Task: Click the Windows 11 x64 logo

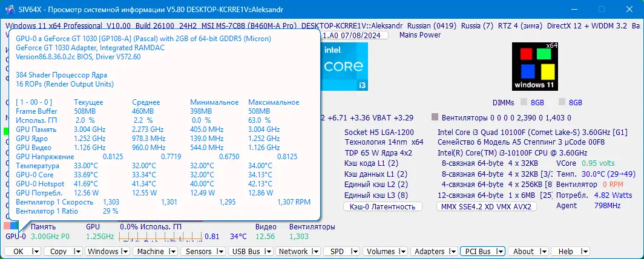Action: [x=535, y=67]
